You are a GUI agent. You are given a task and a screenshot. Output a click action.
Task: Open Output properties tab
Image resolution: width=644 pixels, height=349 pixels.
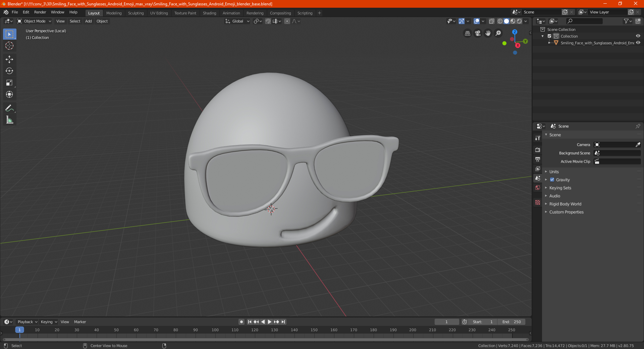click(538, 159)
